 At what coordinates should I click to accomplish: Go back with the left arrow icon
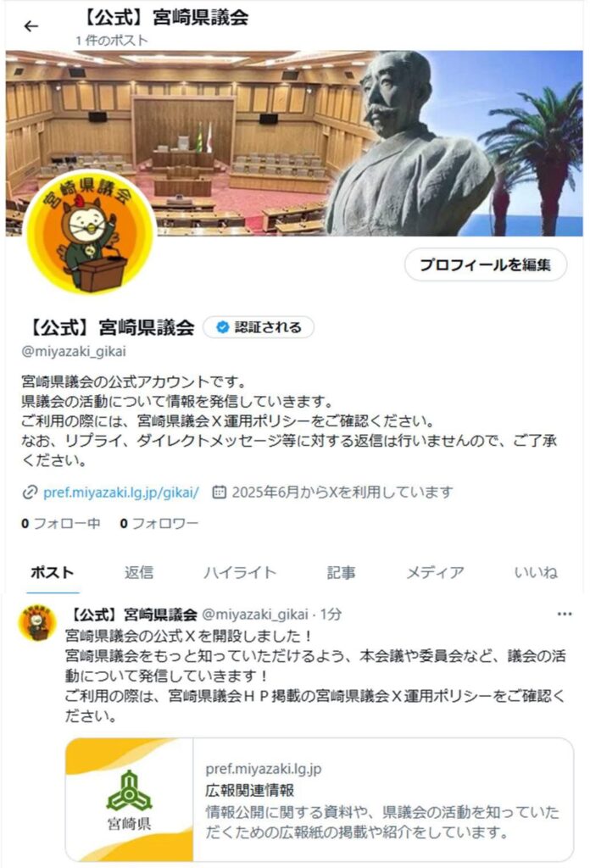[31, 26]
